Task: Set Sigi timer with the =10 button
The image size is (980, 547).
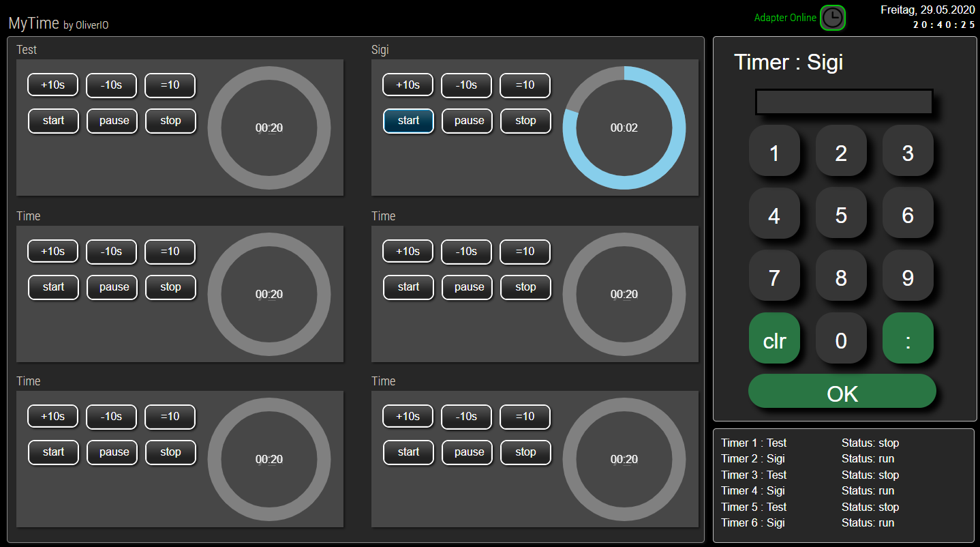Action: (525, 85)
